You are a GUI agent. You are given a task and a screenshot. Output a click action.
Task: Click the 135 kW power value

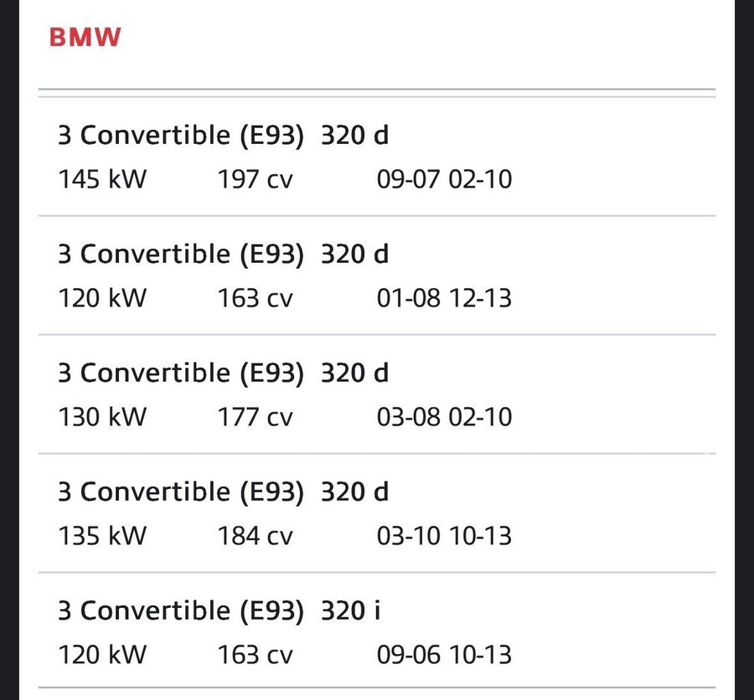pos(101,536)
